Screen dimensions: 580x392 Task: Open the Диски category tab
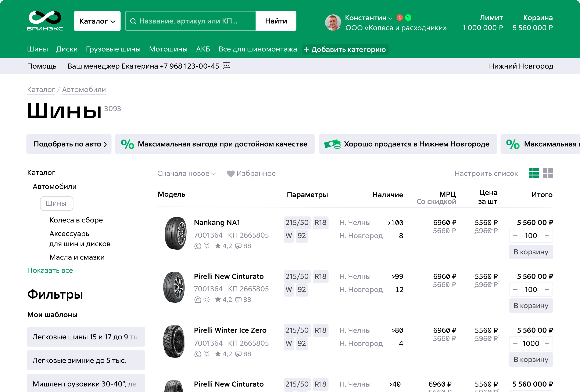[x=67, y=49]
